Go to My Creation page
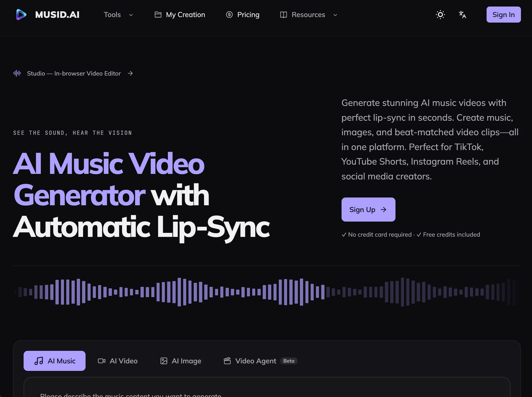This screenshot has width=532, height=397. point(180,15)
